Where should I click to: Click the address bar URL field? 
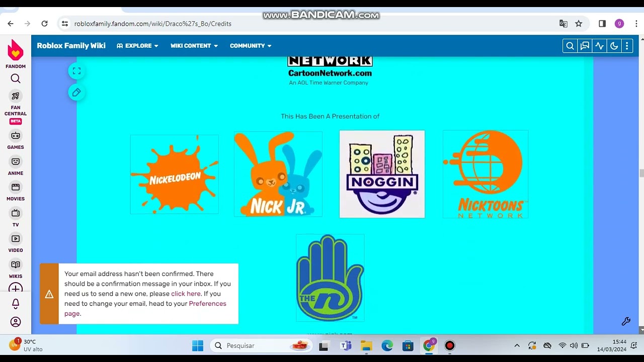coord(322,24)
